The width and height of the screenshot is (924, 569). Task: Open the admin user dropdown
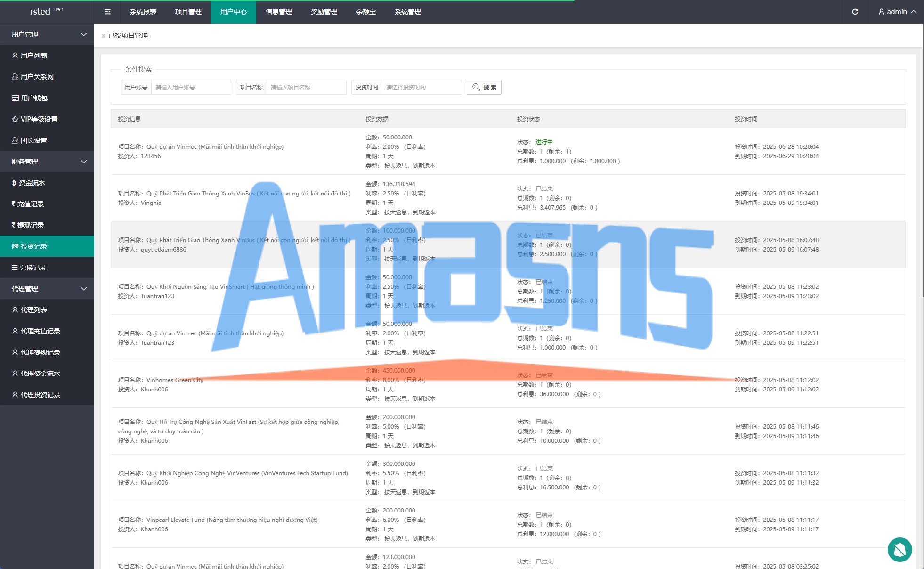(x=897, y=12)
